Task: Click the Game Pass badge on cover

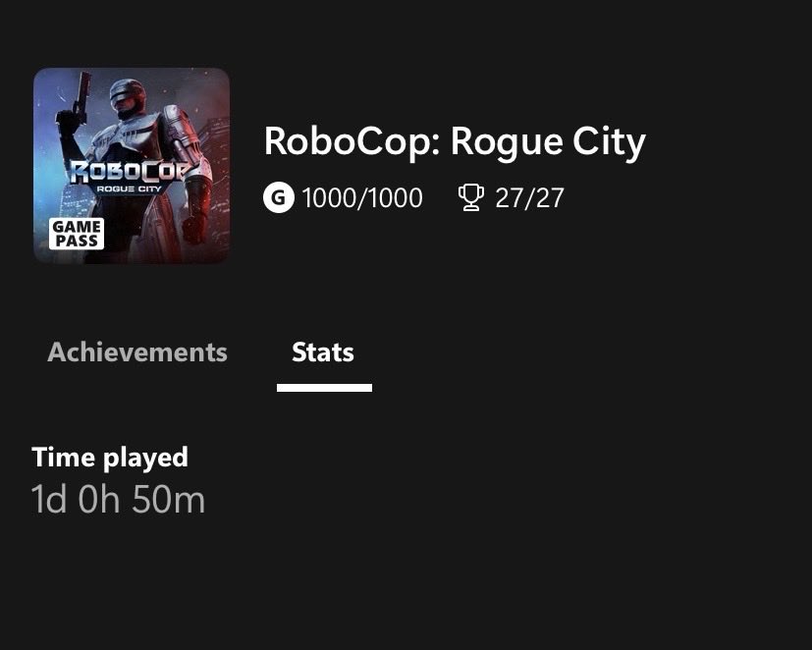Action: pos(77,234)
